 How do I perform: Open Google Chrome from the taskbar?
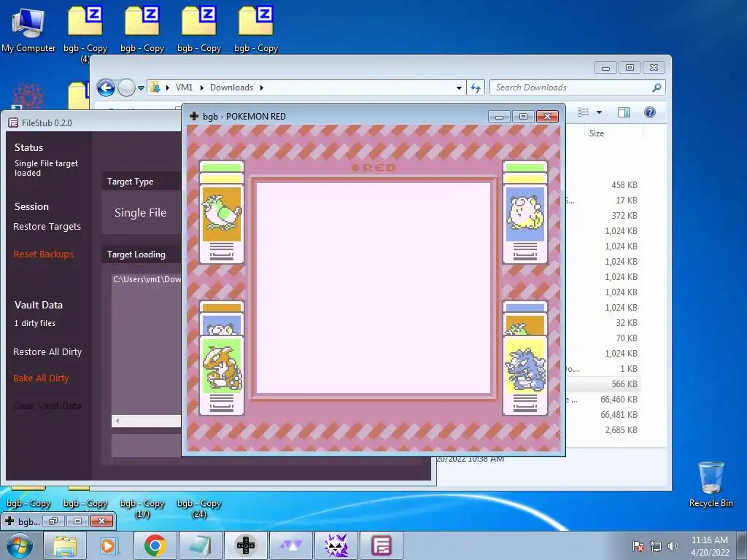coord(155,545)
